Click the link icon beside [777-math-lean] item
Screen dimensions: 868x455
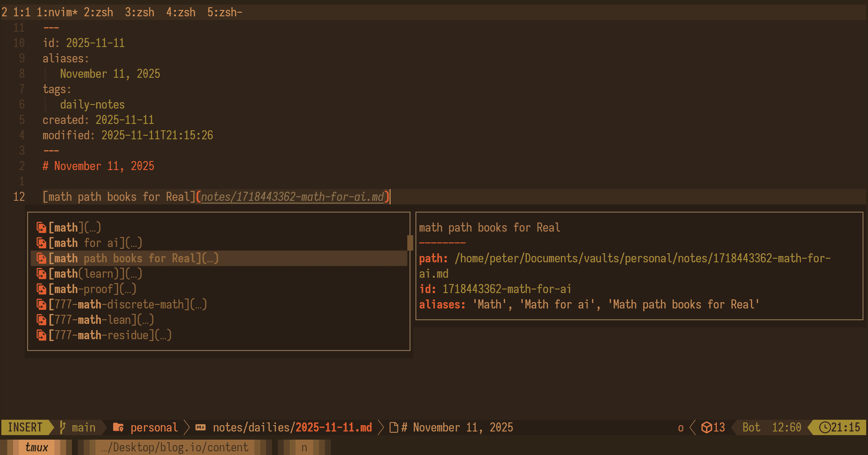[x=41, y=320]
